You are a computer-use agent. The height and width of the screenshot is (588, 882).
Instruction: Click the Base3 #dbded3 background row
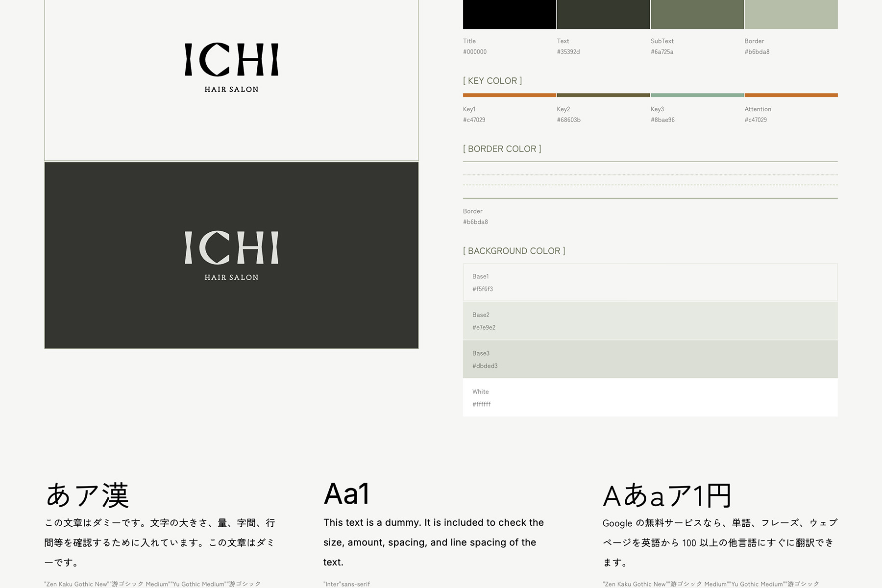coord(650,359)
